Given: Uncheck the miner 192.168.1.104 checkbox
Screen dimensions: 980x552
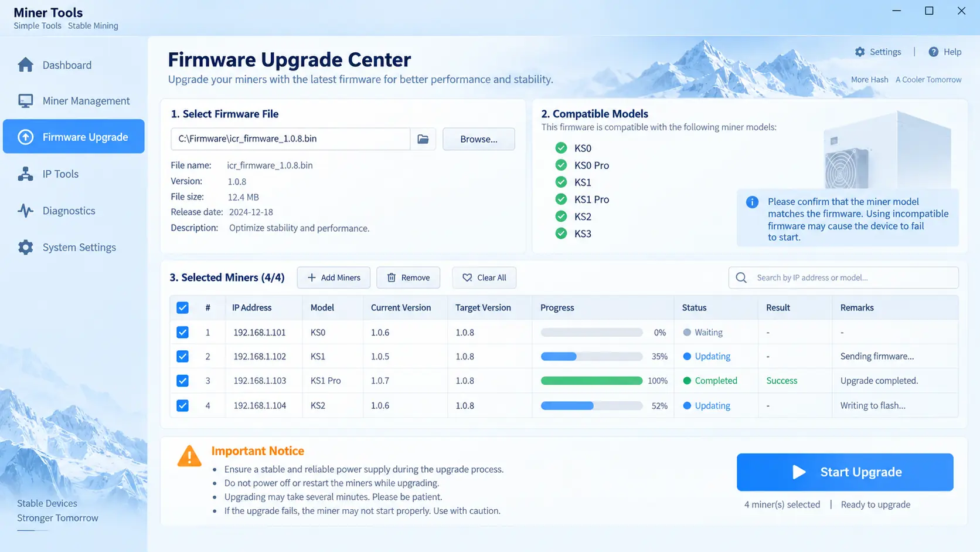Looking at the screenshot, I should tap(182, 405).
